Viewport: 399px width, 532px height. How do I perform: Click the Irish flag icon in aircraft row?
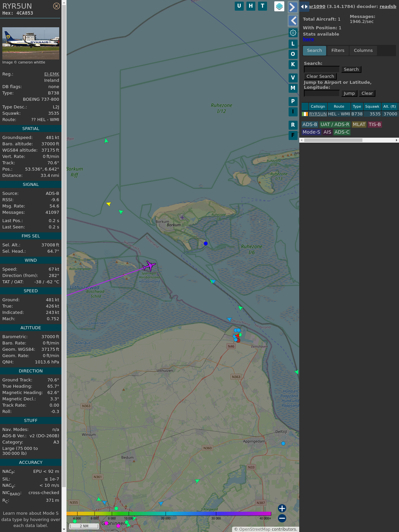[x=305, y=114]
